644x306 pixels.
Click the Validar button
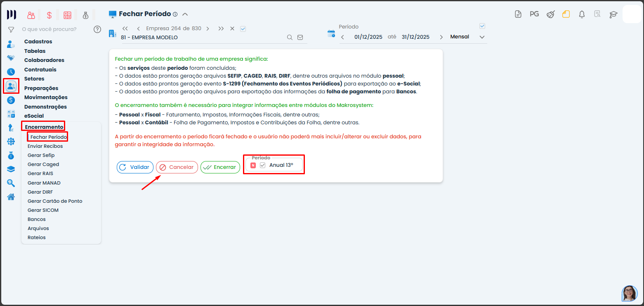135,167
